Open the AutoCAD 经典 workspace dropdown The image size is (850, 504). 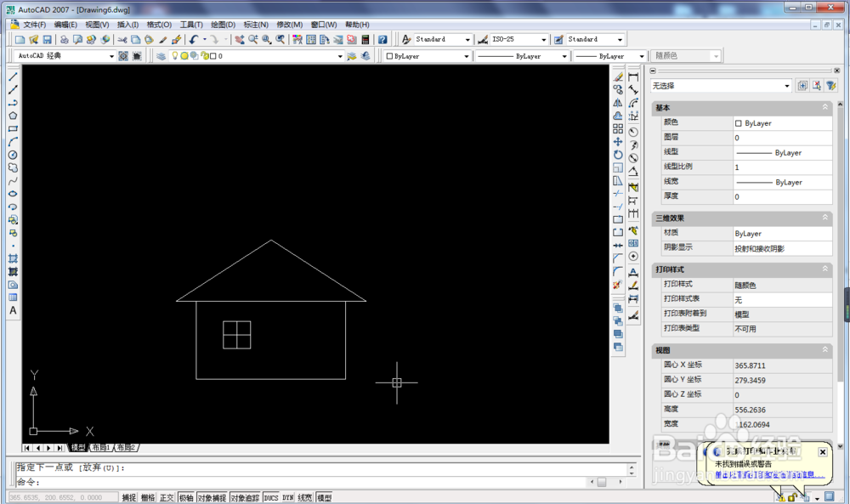111,56
